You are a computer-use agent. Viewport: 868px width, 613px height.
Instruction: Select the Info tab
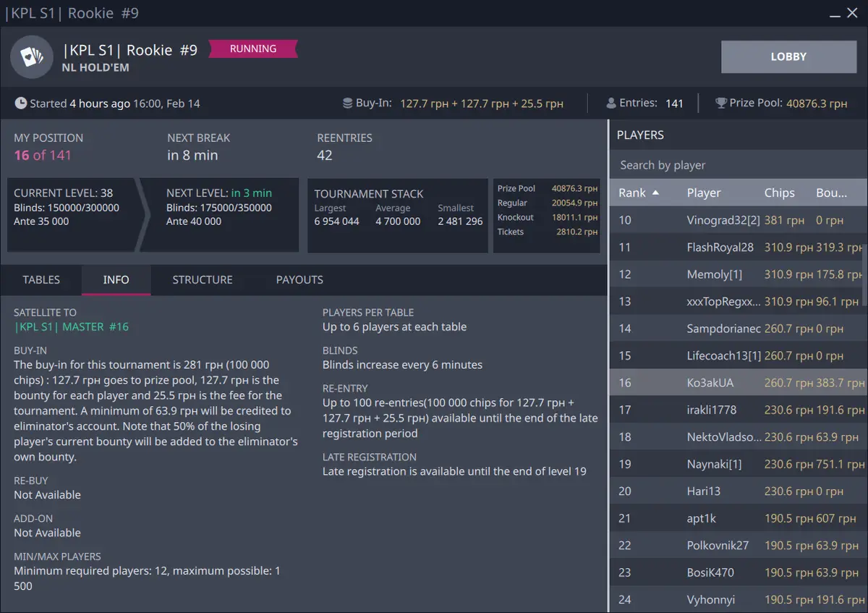click(x=116, y=279)
